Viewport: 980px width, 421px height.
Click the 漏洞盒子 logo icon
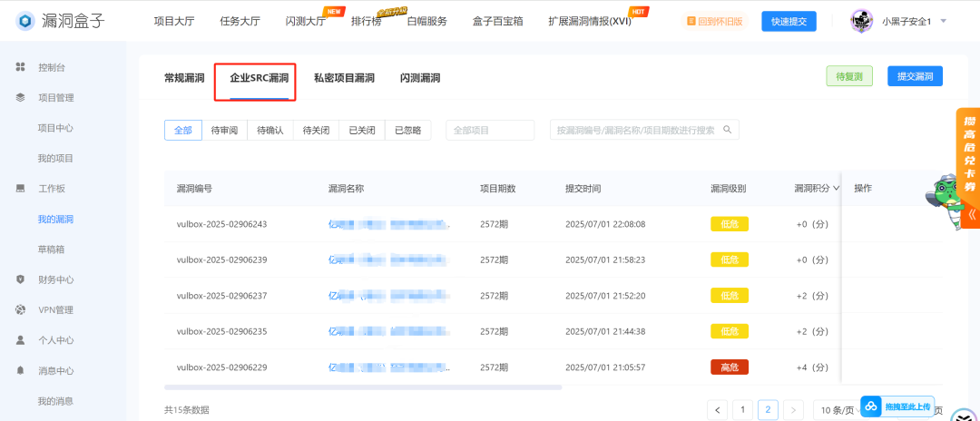point(25,21)
